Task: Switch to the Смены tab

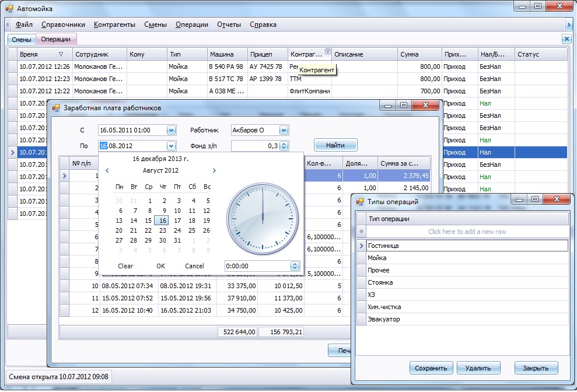Action: (x=22, y=40)
